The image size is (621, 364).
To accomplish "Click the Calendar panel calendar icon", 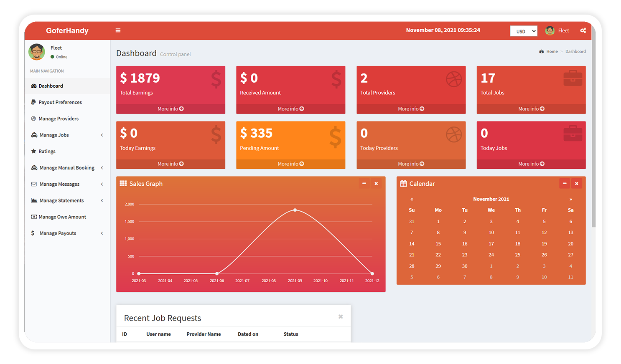I will pos(403,184).
